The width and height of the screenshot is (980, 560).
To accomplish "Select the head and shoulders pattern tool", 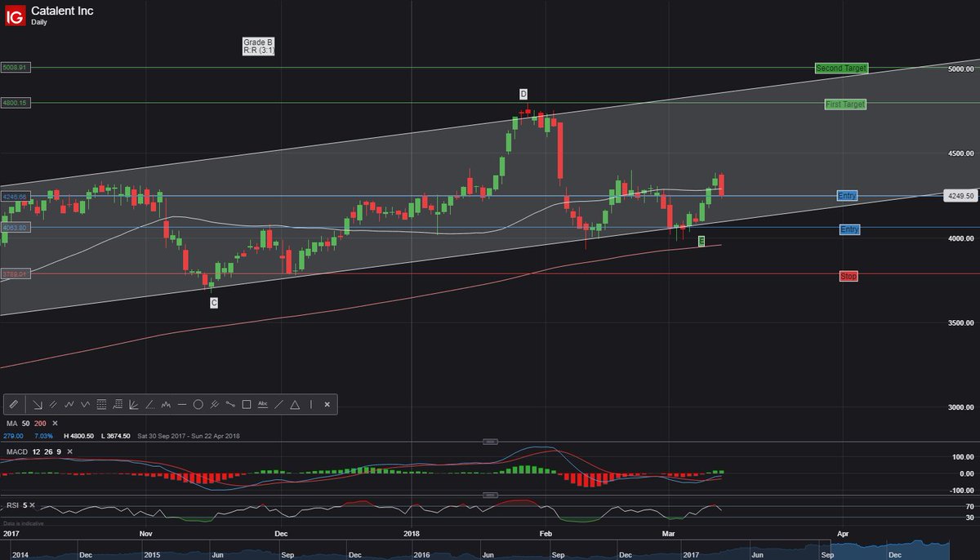I will tap(166, 404).
